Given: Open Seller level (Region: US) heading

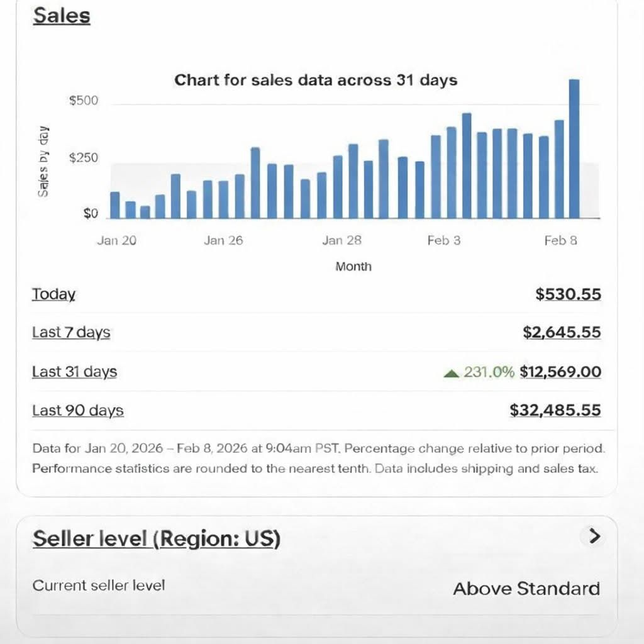Looking at the screenshot, I should [x=156, y=539].
